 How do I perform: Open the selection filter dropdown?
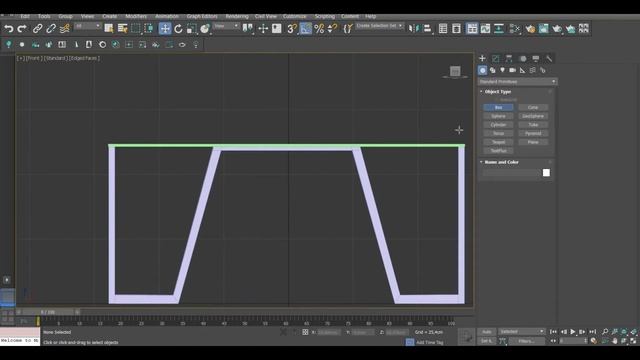point(88,26)
